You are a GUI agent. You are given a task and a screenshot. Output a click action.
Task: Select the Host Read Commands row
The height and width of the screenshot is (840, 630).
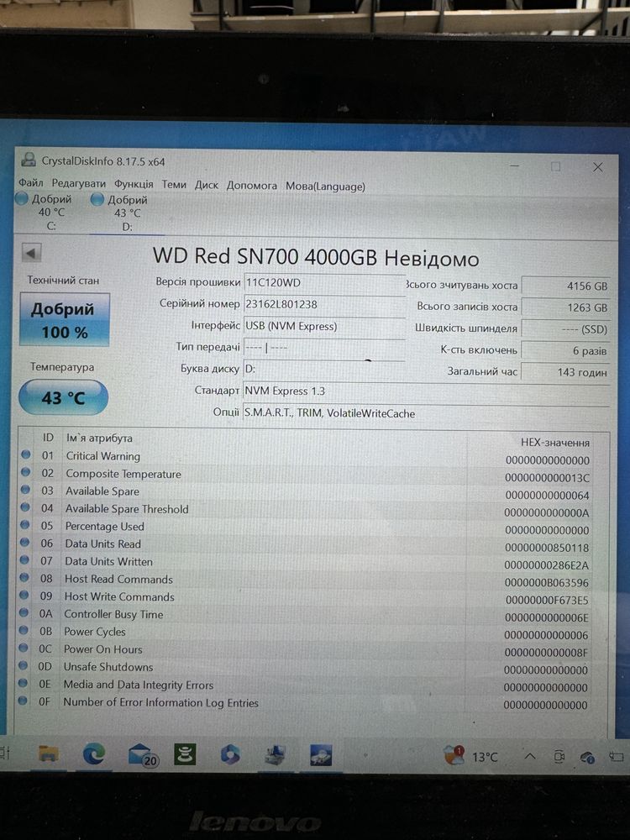pos(306,580)
